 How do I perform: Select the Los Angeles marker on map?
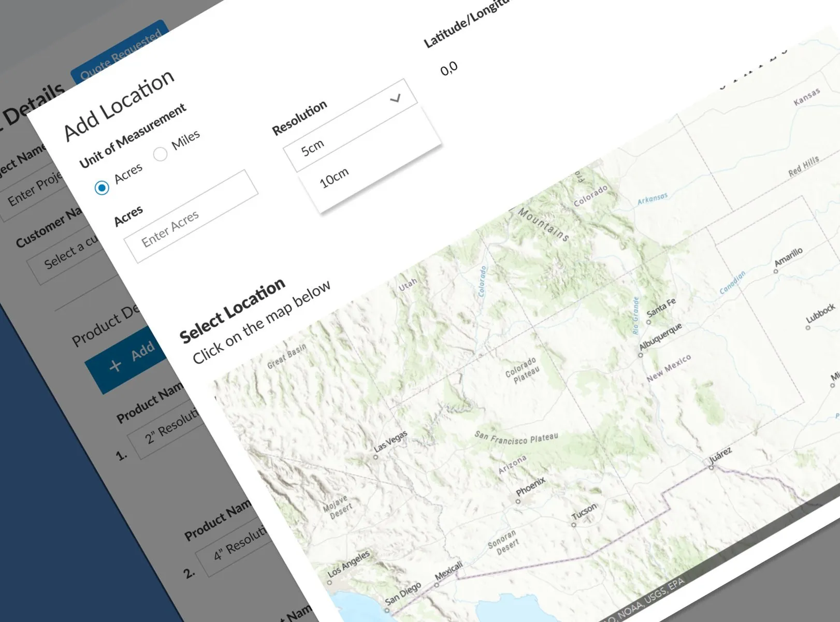(x=329, y=582)
